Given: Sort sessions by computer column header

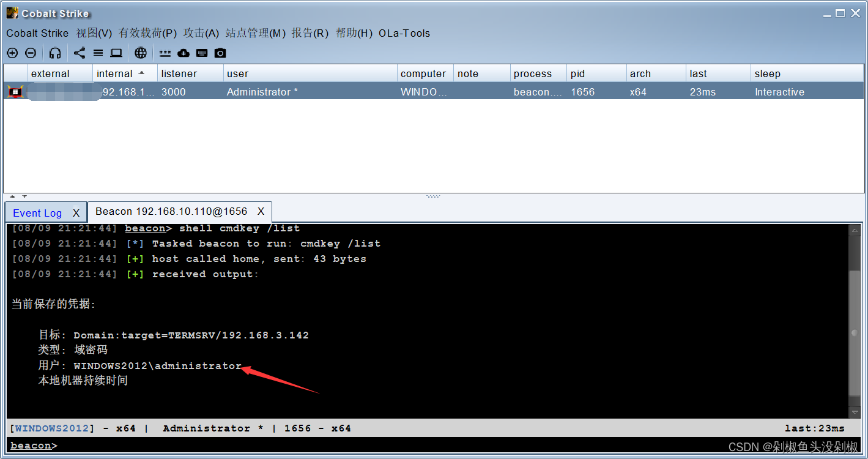Looking at the screenshot, I should [x=425, y=73].
